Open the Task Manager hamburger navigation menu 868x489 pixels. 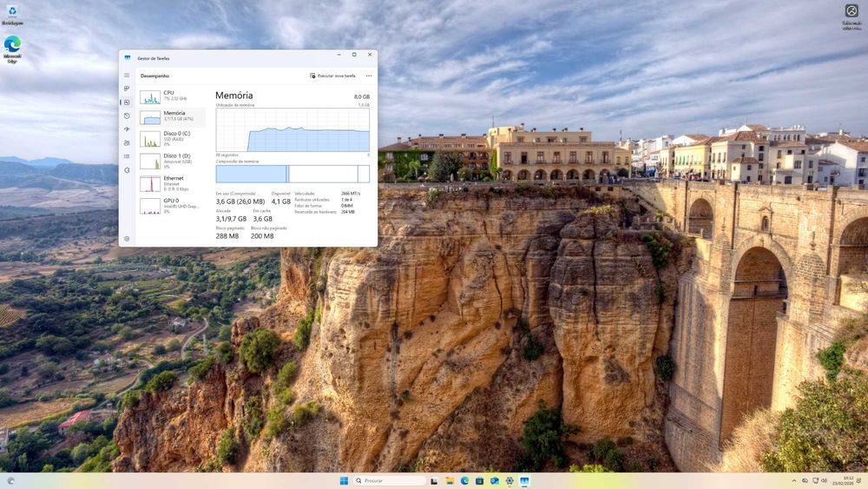tap(127, 76)
